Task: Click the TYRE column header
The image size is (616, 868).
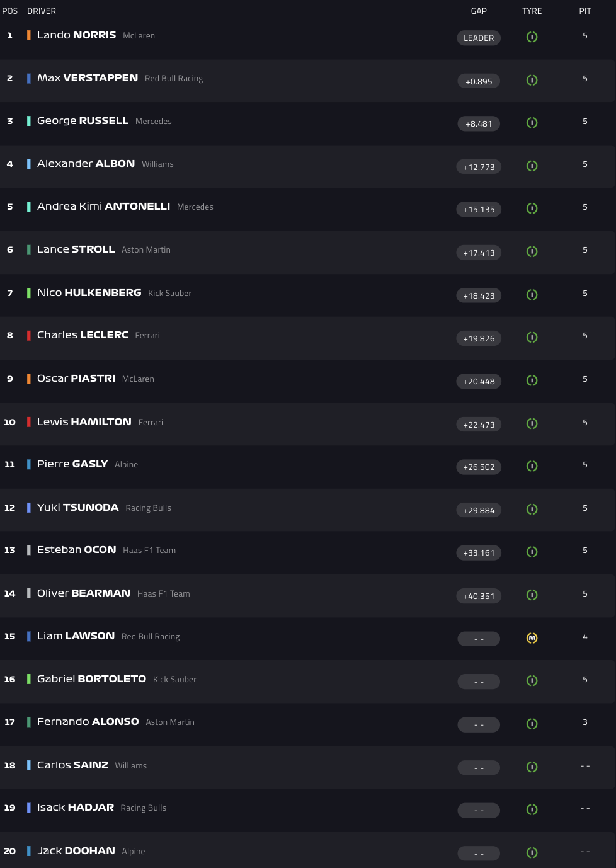Action: pos(532,11)
